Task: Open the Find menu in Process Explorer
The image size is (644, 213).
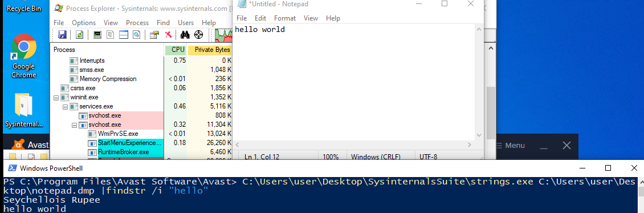Action: click(x=163, y=23)
